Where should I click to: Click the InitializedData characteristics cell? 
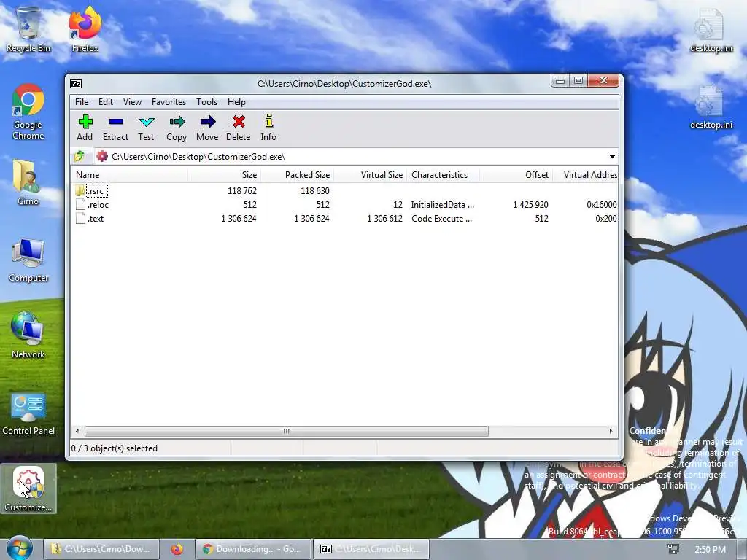(x=443, y=205)
